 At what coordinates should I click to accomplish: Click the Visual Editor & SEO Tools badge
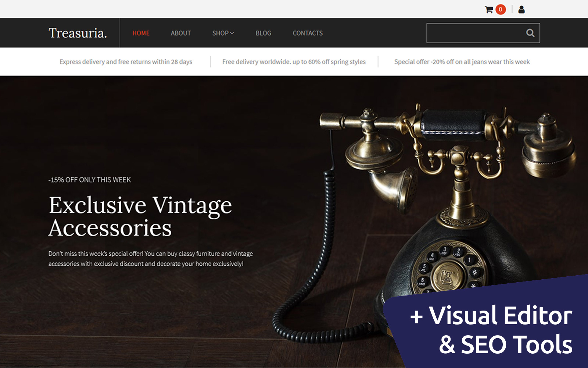491,329
